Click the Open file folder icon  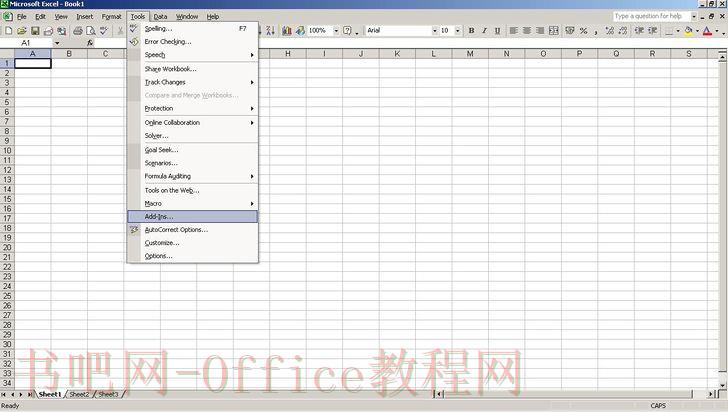21,31
